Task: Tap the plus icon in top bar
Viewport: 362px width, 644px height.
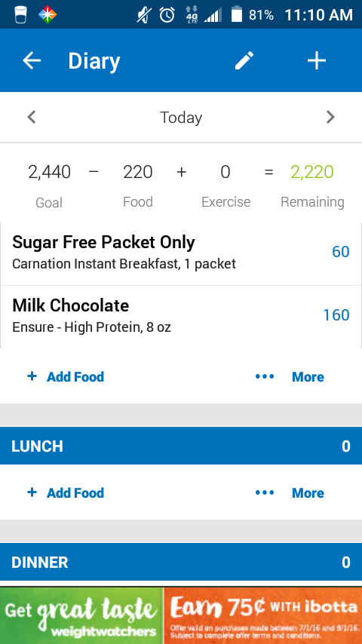Action: tap(317, 61)
